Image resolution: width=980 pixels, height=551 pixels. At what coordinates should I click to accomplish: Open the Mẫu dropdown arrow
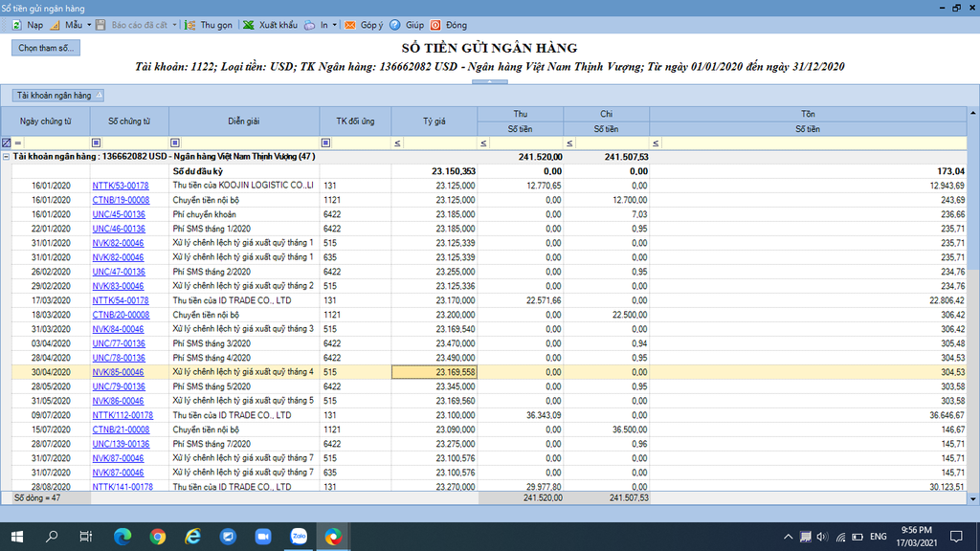point(89,25)
